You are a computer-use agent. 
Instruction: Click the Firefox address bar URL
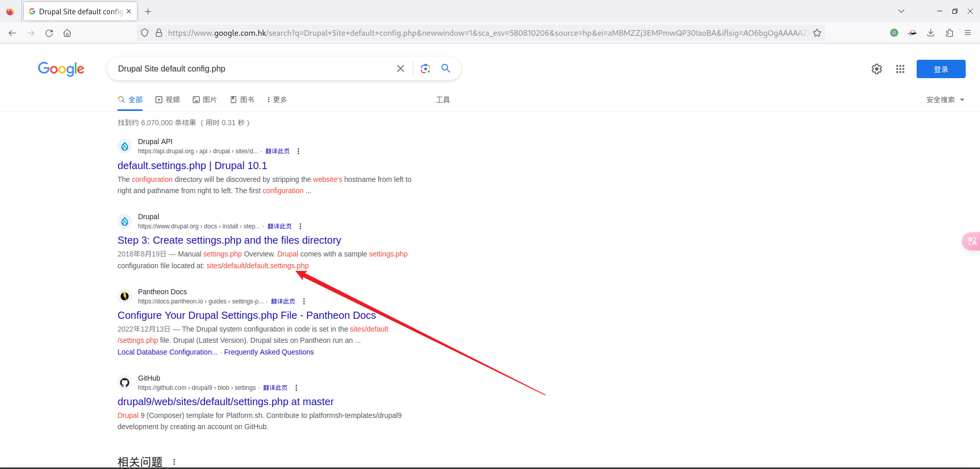(487, 33)
